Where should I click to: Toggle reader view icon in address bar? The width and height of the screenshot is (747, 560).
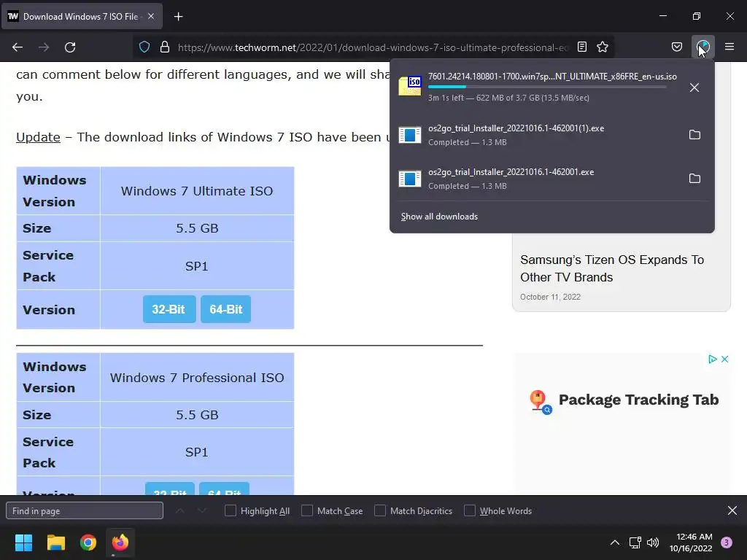[x=582, y=47]
